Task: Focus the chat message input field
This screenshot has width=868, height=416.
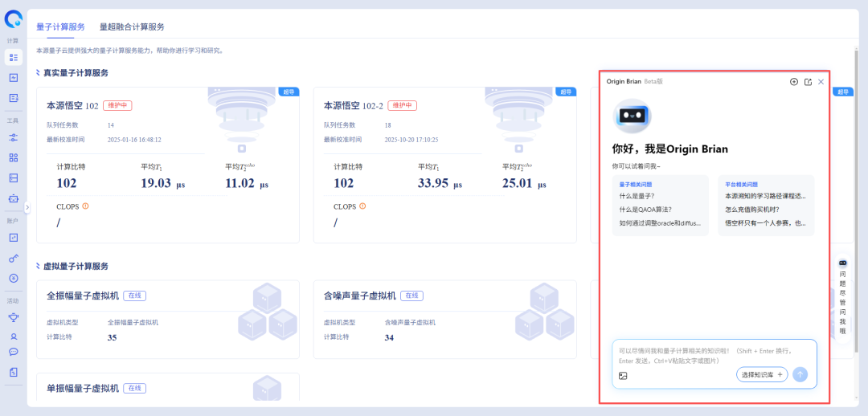Action: [714, 356]
